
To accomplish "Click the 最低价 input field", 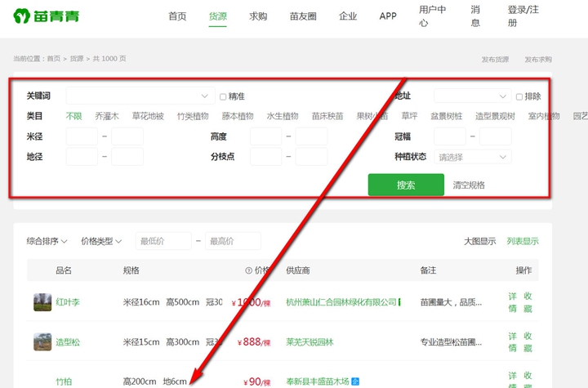I will (163, 241).
